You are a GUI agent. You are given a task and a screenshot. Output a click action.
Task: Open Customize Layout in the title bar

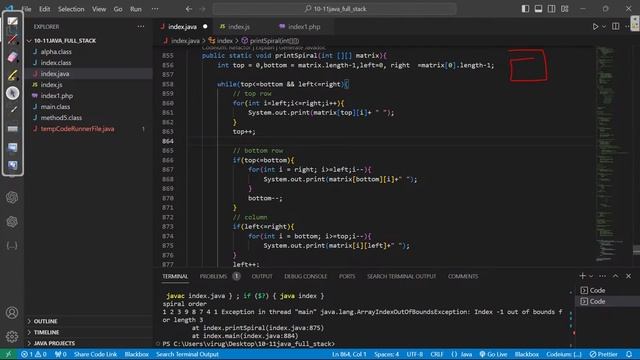point(564,9)
